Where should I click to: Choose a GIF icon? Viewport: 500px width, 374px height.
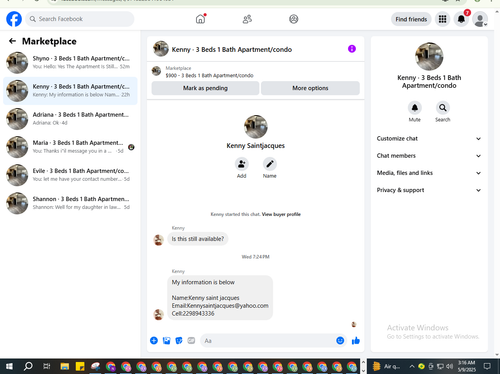[191, 340]
